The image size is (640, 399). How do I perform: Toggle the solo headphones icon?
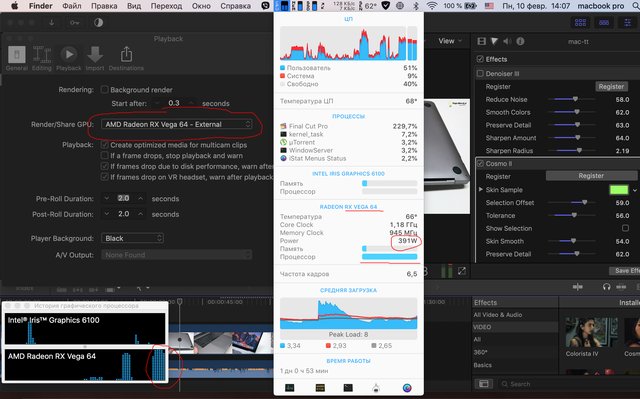[607, 287]
